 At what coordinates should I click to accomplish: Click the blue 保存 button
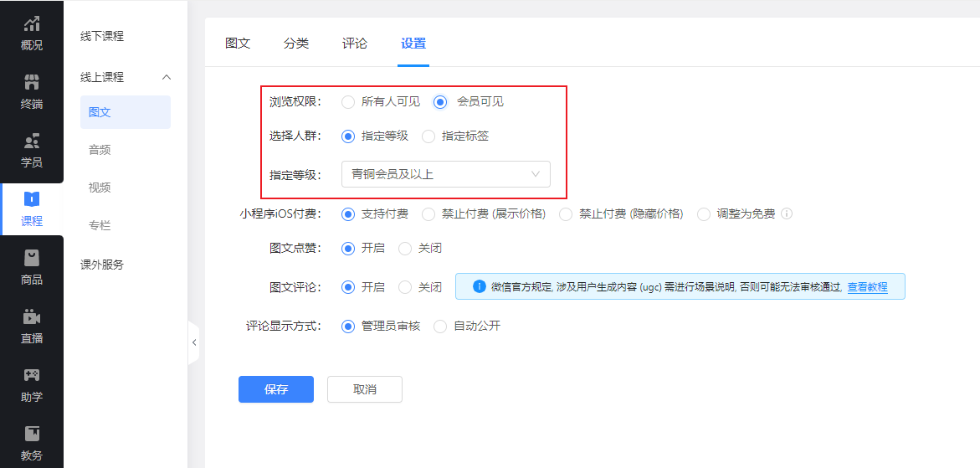click(275, 389)
